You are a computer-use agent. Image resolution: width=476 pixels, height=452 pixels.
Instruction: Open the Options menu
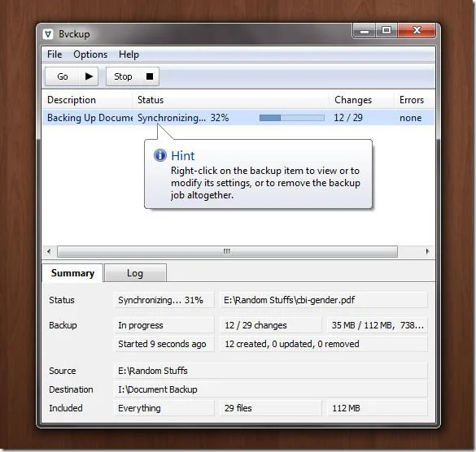(x=90, y=54)
